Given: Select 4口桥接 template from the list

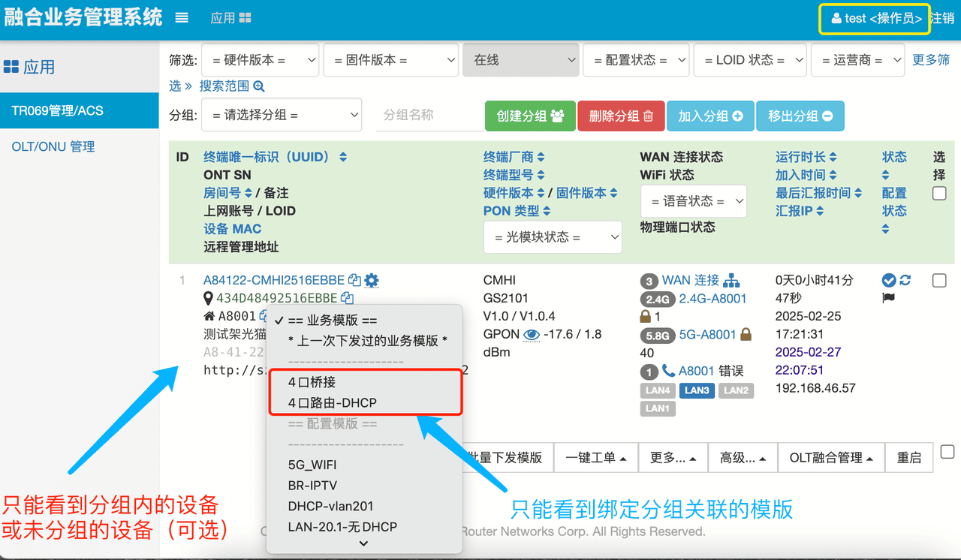Looking at the screenshot, I should [312, 382].
